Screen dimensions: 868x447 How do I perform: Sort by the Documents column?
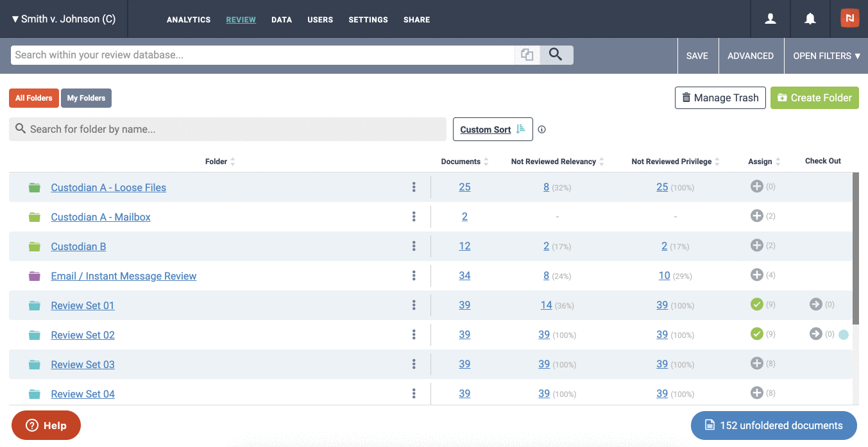(x=465, y=162)
